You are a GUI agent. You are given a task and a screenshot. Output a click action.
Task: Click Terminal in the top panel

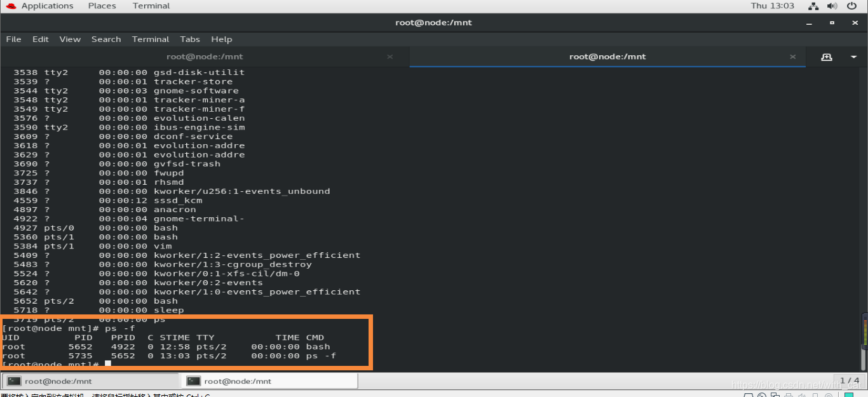pos(151,6)
